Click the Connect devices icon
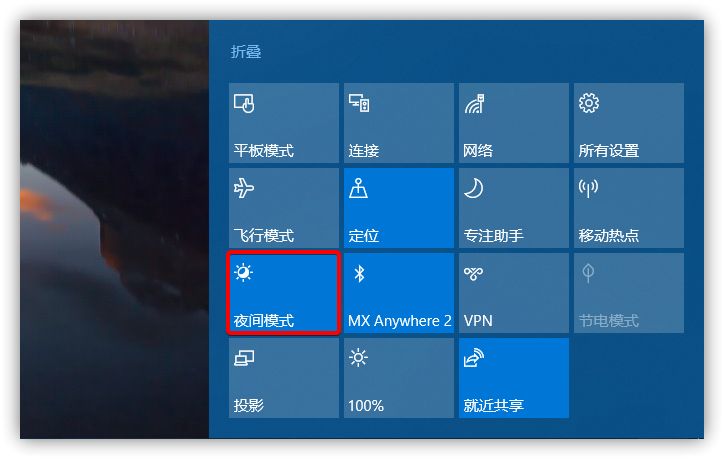 point(359,103)
